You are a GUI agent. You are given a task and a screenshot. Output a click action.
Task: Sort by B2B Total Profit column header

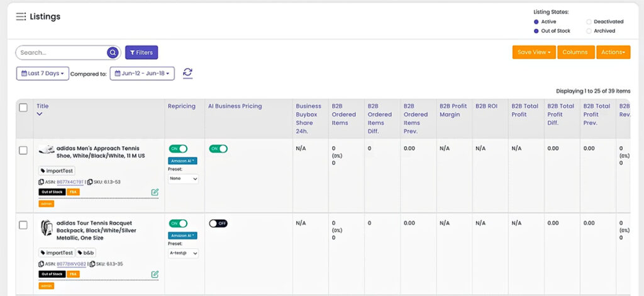(525, 110)
